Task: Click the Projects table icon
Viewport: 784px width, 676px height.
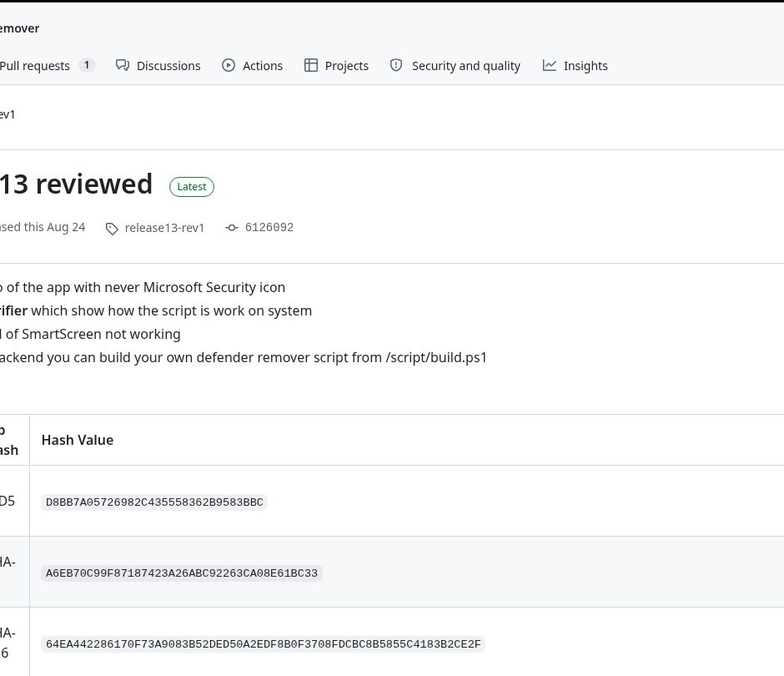Action: tap(311, 66)
